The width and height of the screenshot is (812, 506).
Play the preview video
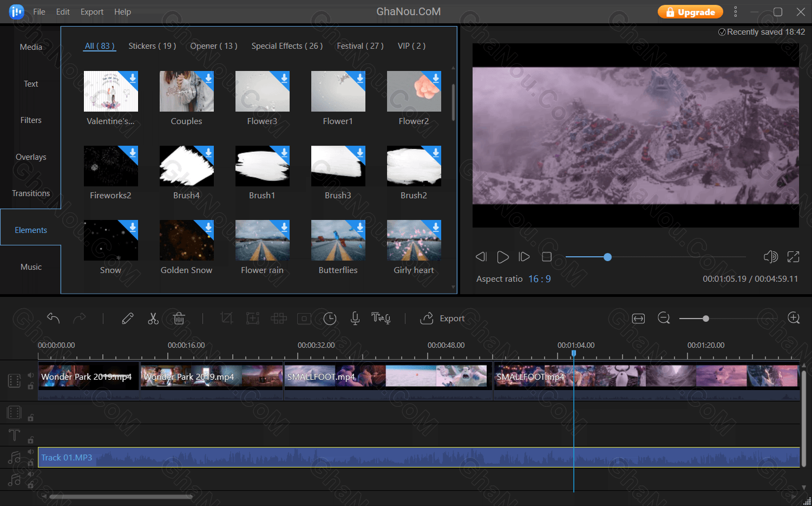503,257
